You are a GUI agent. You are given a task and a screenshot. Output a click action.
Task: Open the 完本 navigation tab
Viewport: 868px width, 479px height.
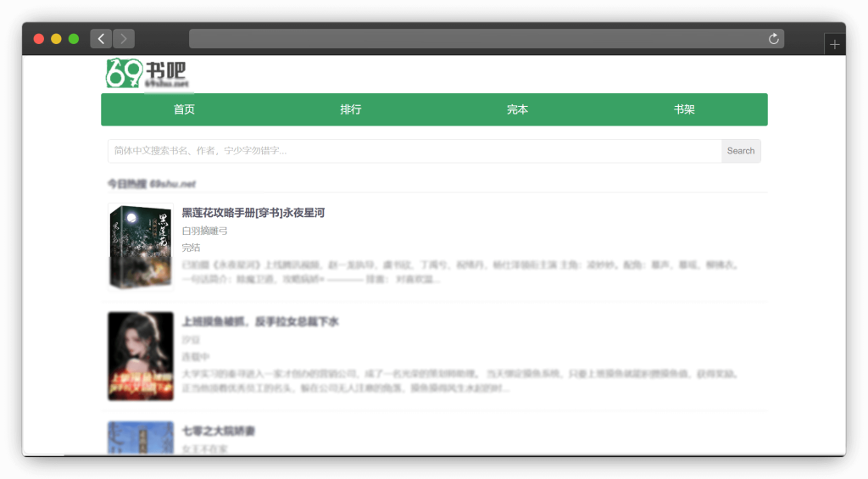click(518, 109)
